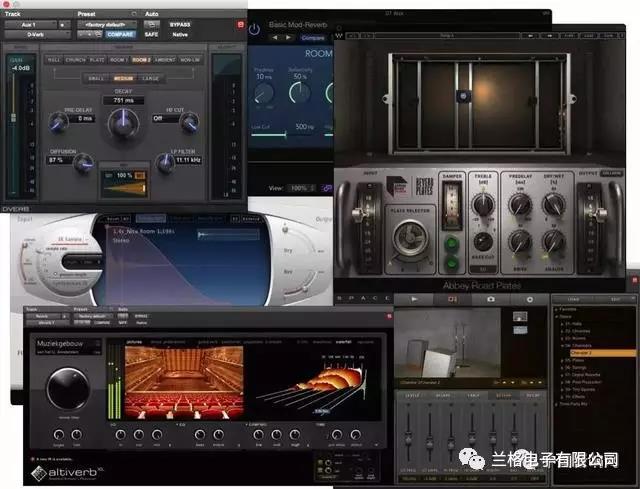Screen dimensions: 640x489
Task: Open the Aux 1 track selector dropdown
Action: pos(31,25)
